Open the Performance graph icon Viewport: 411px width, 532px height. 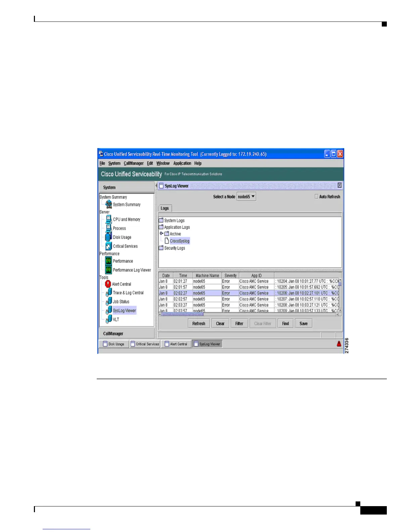(108, 261)
